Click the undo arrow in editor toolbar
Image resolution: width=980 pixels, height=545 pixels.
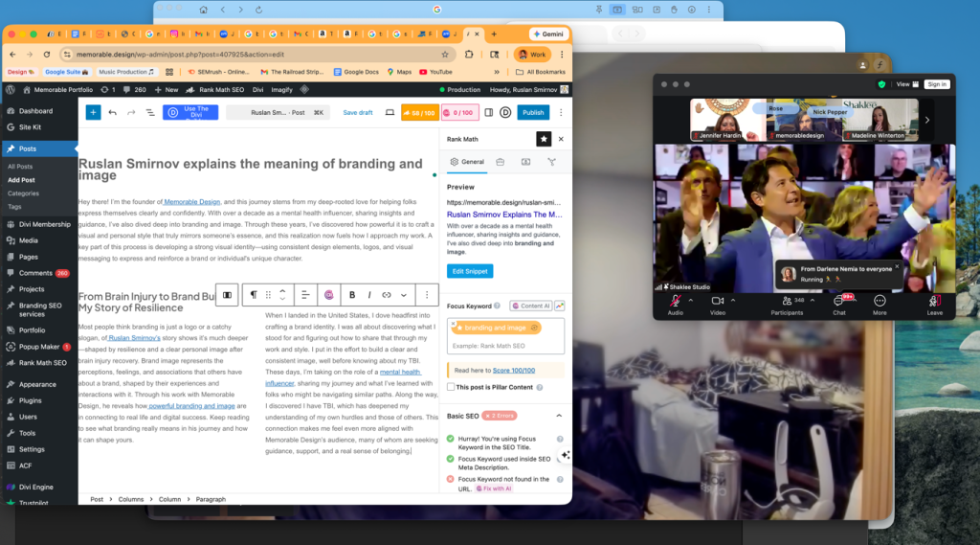[112, 112]
